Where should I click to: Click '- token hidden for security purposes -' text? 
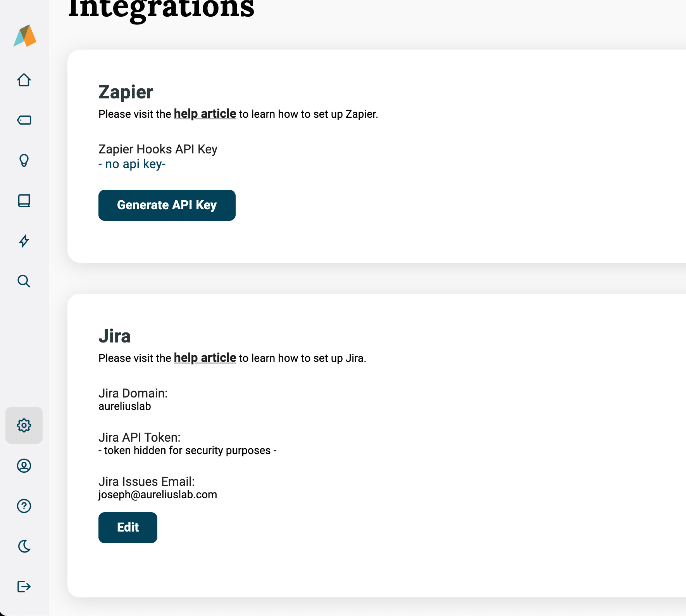point(188,451)
